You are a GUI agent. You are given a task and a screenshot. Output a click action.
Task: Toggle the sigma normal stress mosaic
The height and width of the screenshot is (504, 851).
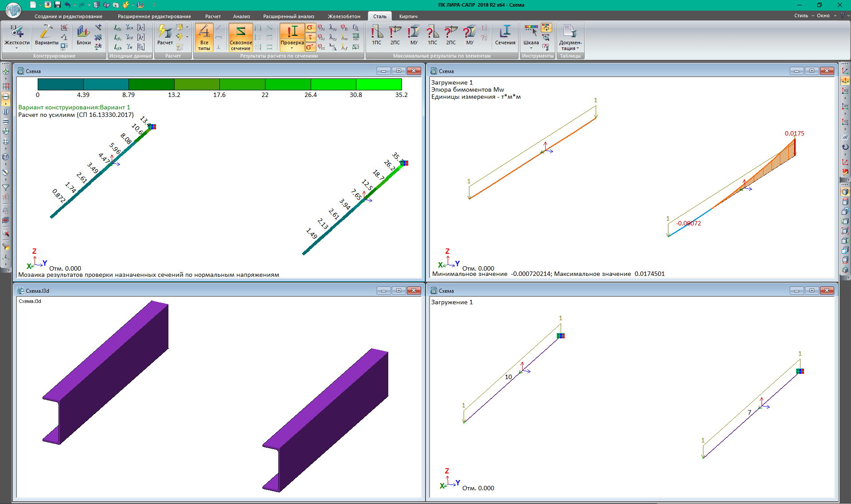click(310, 28)
